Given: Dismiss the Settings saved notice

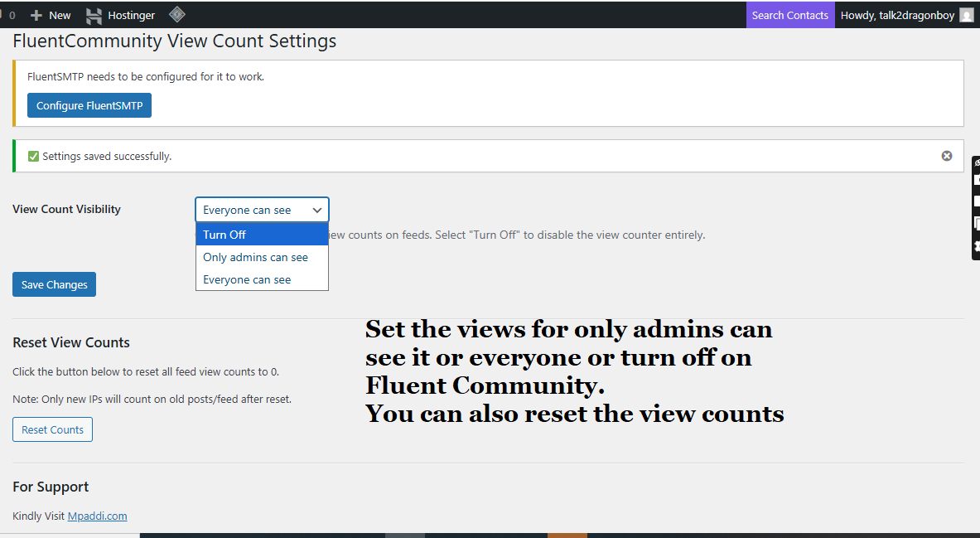Looking at the screenshot, I should pyautogui.click(x=947, y=156).
